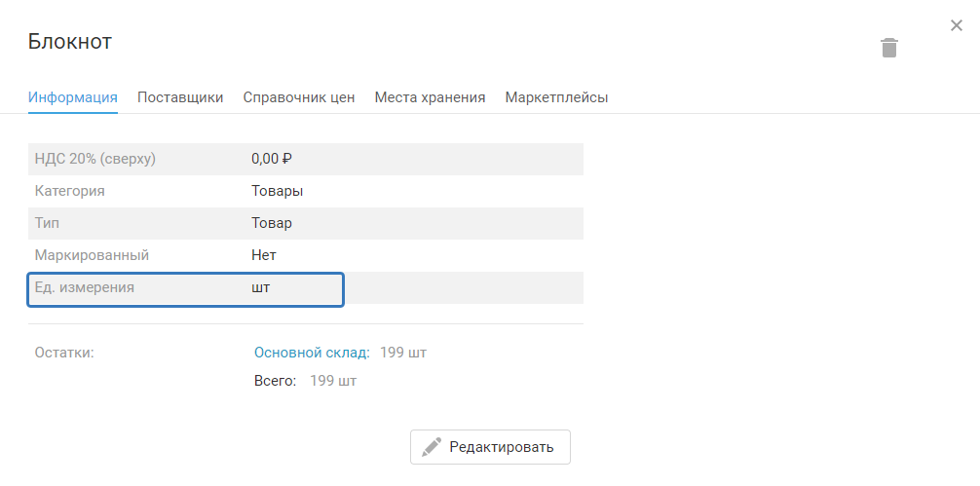The height and width of the screenshot is (486, 980).
Task: Click the Блокнот product title
Action: click(70, 41)
